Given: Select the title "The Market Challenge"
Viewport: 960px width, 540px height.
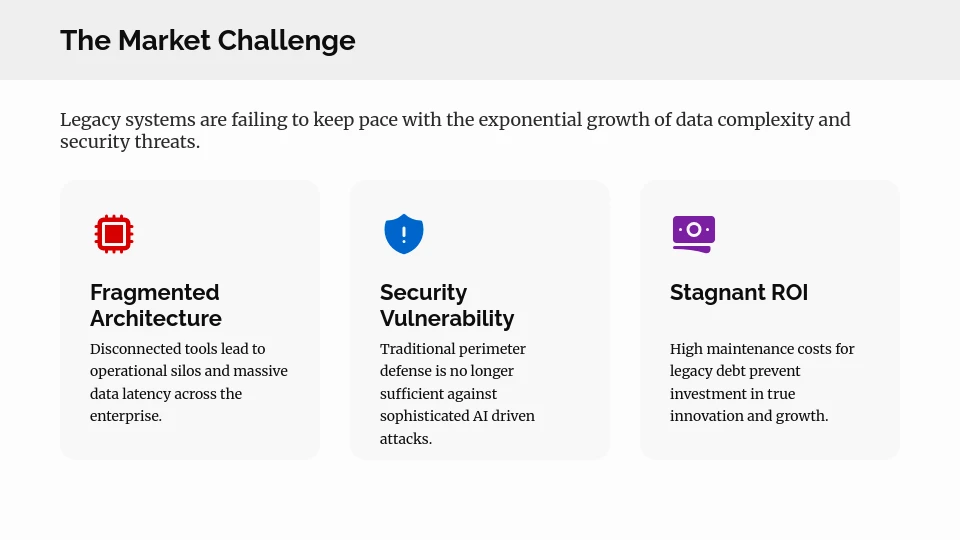Looking at the screenshot, I should click(x=208, y=40).
